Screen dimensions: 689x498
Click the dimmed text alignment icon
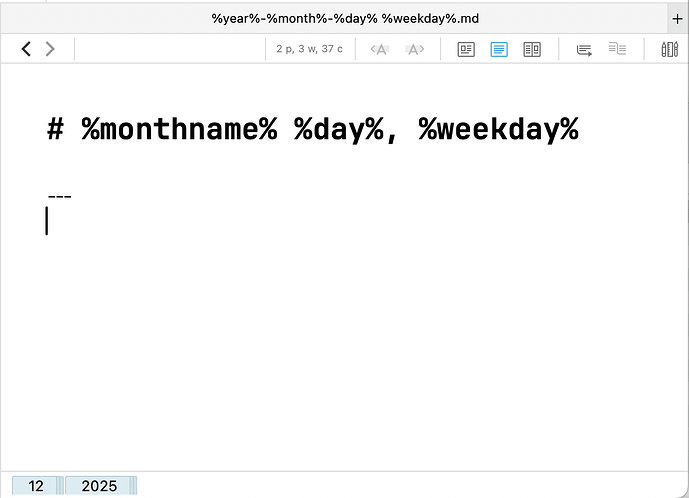[617, 49]
